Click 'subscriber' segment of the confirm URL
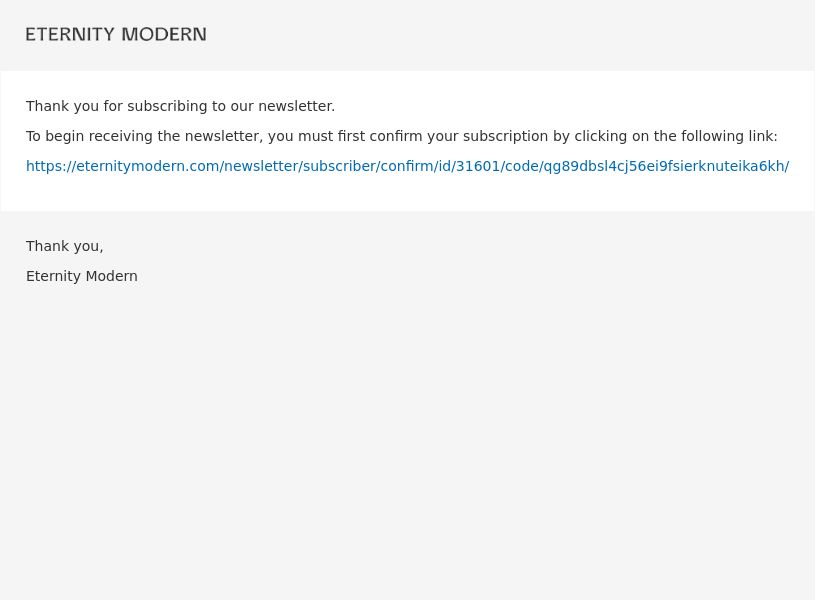 (x=339, y=166)
